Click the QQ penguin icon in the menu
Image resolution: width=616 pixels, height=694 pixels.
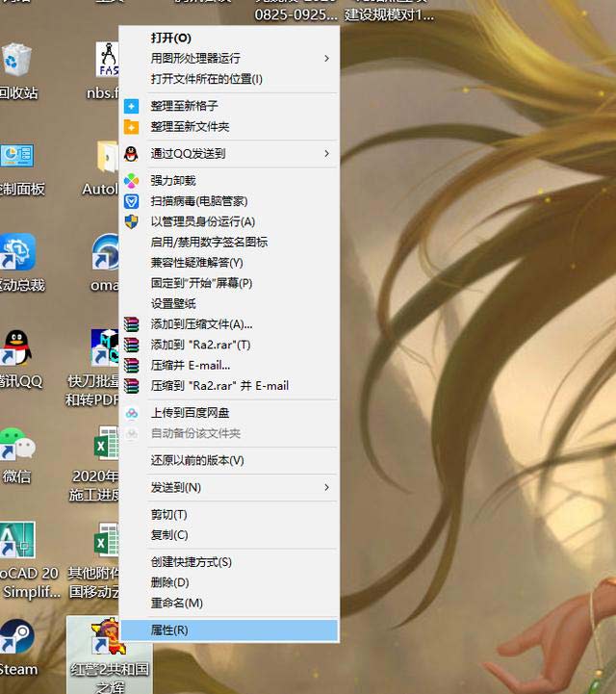tap(131, 154)
